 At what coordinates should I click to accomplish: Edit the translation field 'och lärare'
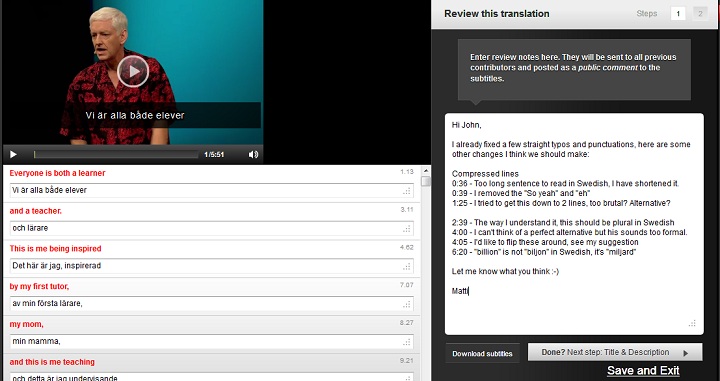[x=211, y=228]
